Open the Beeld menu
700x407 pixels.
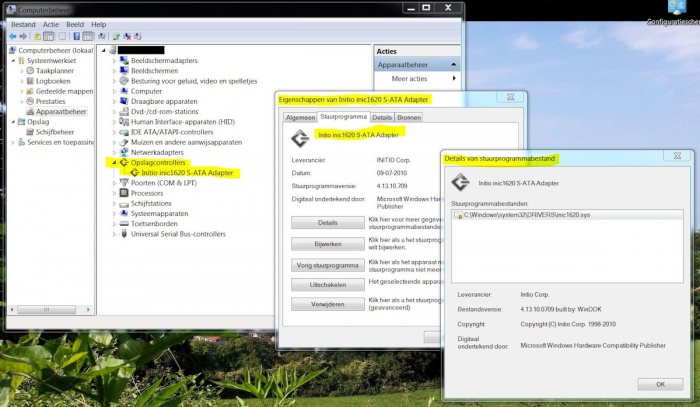[x=75, y=25]
